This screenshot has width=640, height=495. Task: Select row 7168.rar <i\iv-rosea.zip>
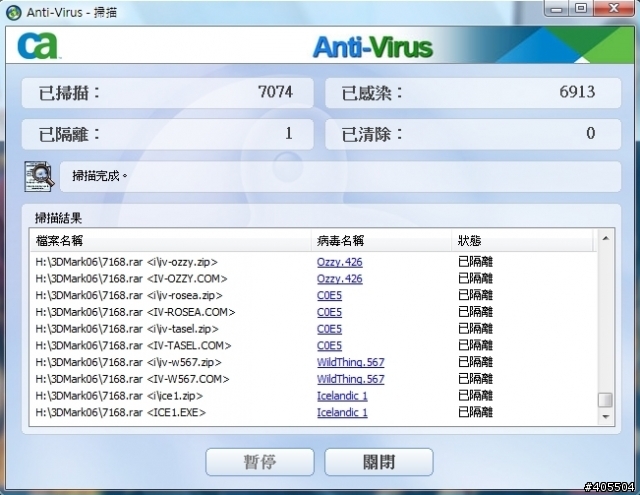313,295
